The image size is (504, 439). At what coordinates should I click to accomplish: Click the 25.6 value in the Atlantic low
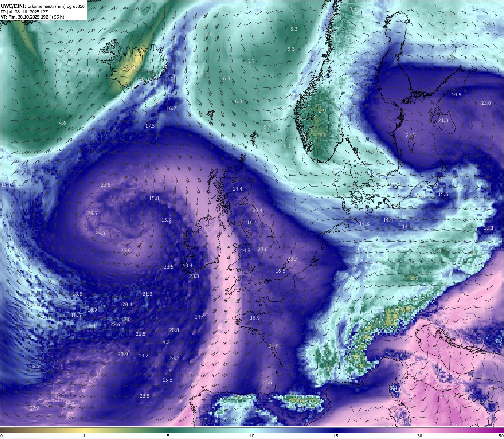coord(126,250)
